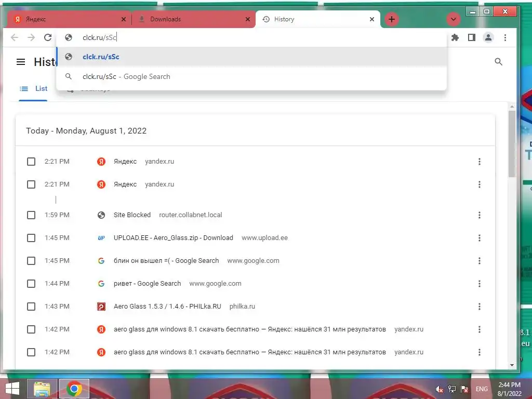The image size is (532, 399).
Task: Click the UP favicon for upload.ee row
Action: coord(101,238)
